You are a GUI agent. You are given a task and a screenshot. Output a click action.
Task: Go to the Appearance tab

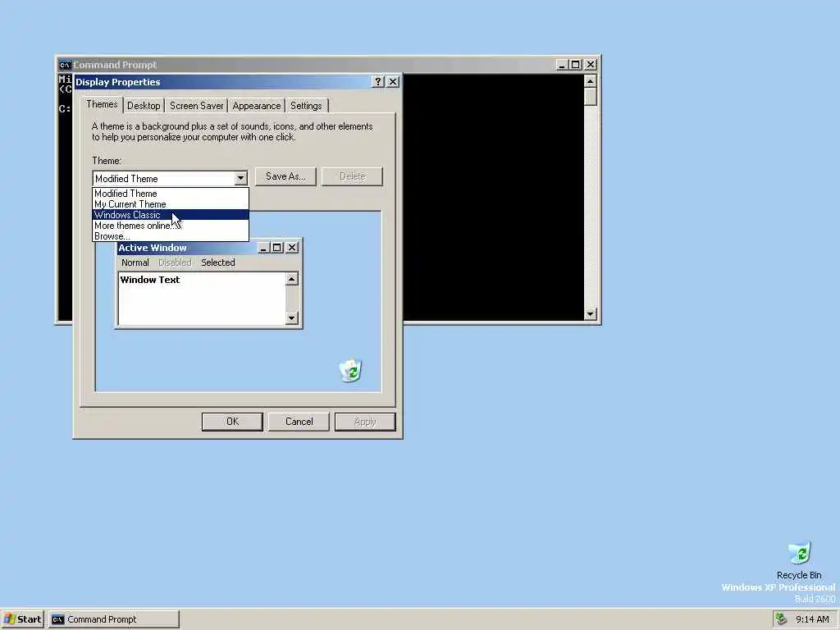(x=257, y=106)
